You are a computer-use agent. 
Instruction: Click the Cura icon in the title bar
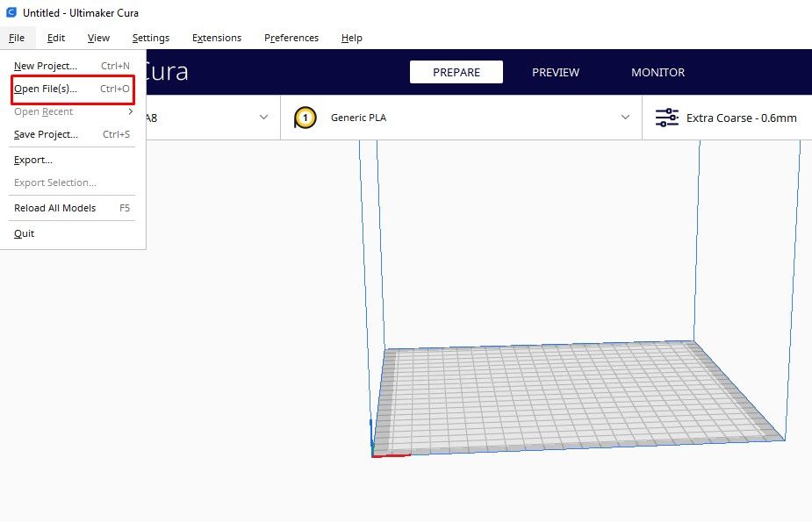(x=10, y=12)
